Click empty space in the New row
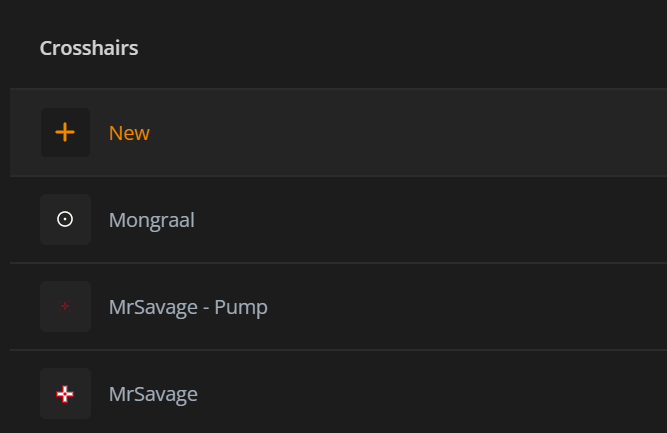Viewport: 667px width, 433px height. point(450,133)
